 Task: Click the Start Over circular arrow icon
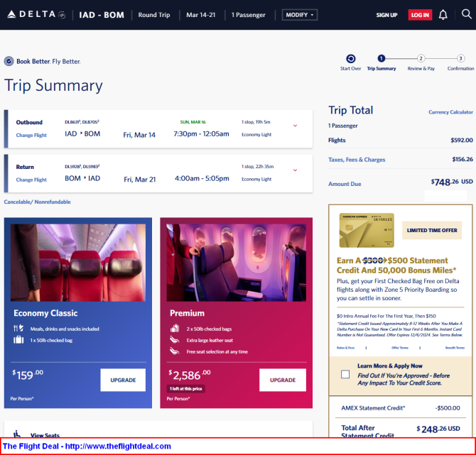click(351, 58)
